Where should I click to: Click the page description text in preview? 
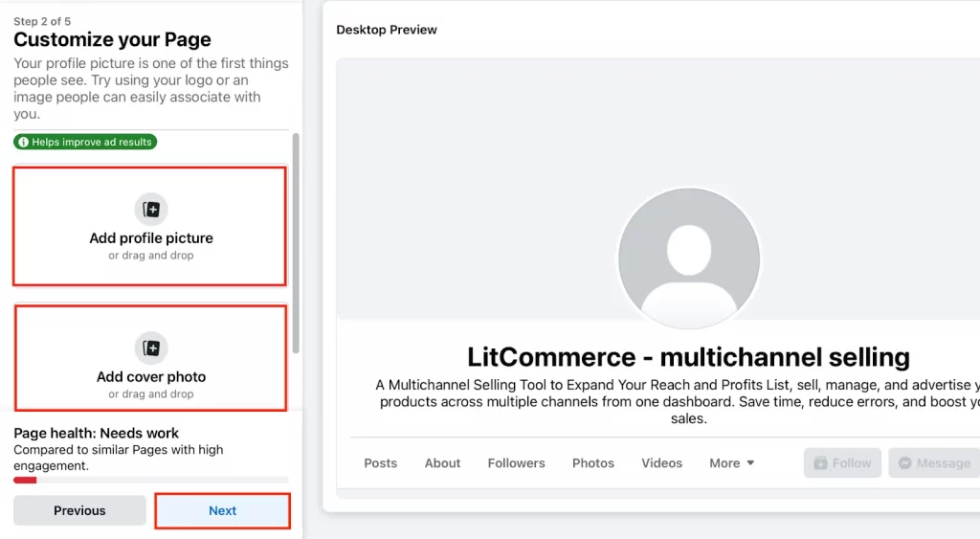click(x=678, y=402)
